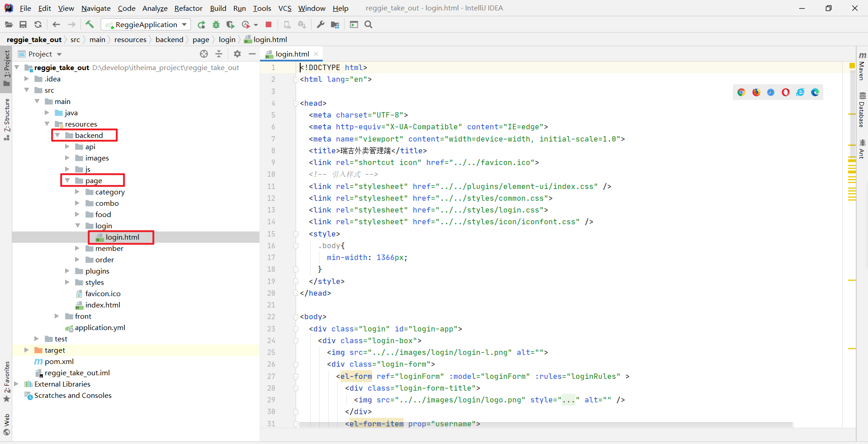Expand the java folder
The width and height of the screenshot is (868, 444).
click(x=47, y=113)
